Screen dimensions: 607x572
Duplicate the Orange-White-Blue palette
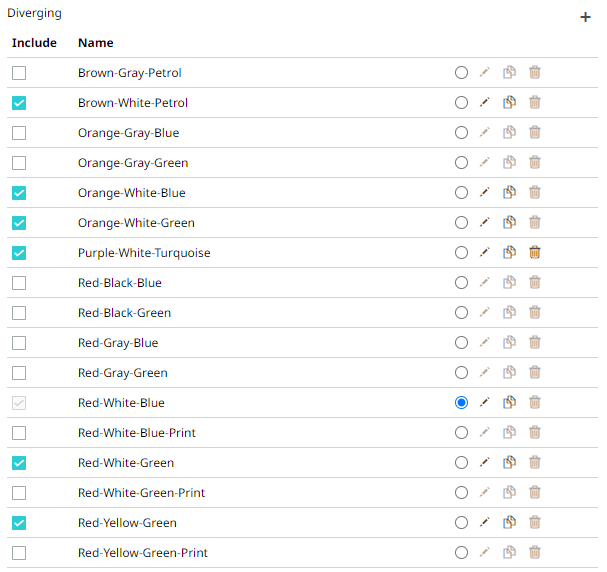[x=509, y=193]
